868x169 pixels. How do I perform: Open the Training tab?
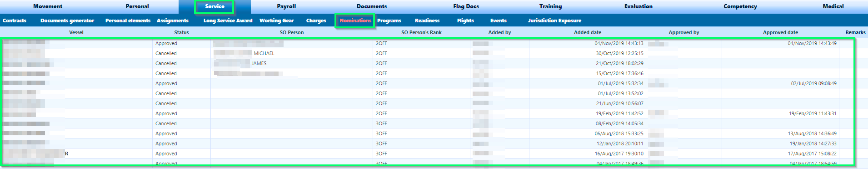pyautogui.click(x=550, y=6)
